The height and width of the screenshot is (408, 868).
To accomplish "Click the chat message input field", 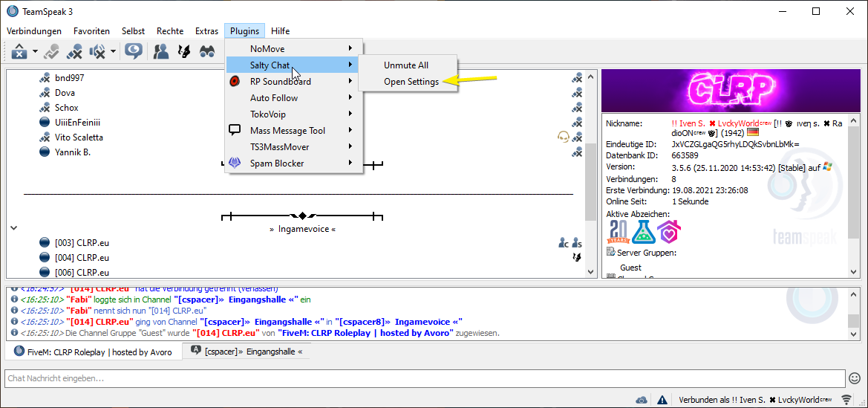I will (423, 378).
